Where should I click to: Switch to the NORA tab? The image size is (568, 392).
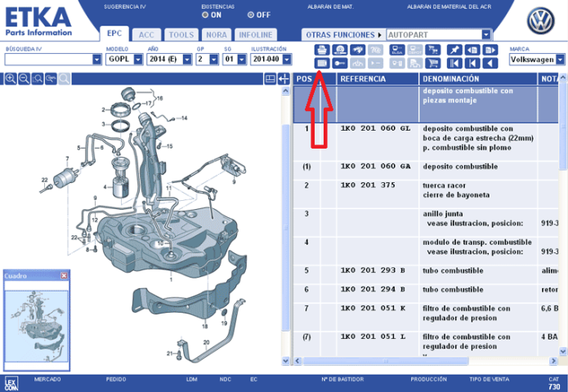coord(217,35)
